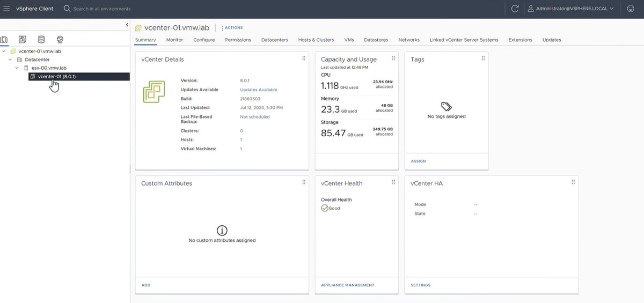The height and width of the screenshot is (303, 644).
Task: Open the Configure tab
Action: (x=204, y=40)
